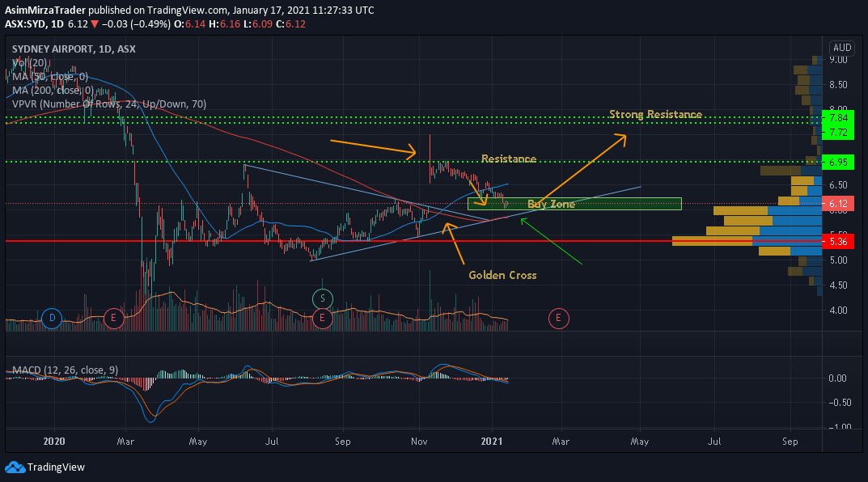Select the Vol (20) indicator label
Viewport: 868px width, 482px height.
29,62
